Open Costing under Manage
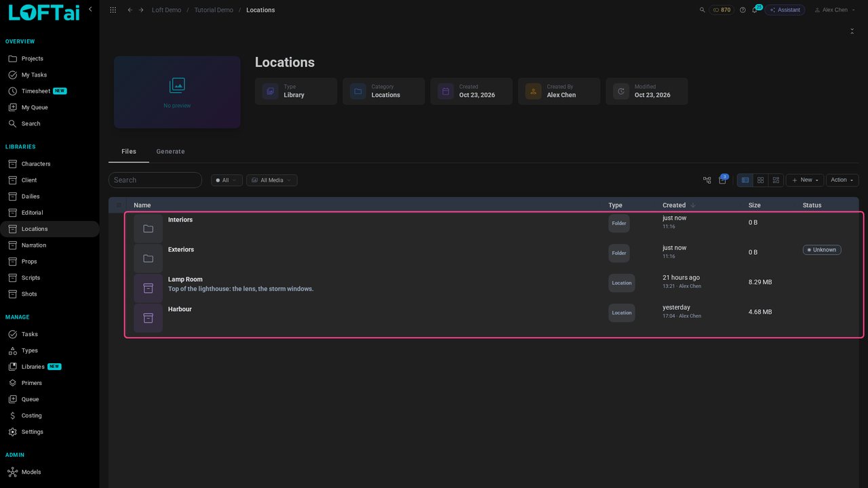This screenshot has height=488, width=868. 50,415
